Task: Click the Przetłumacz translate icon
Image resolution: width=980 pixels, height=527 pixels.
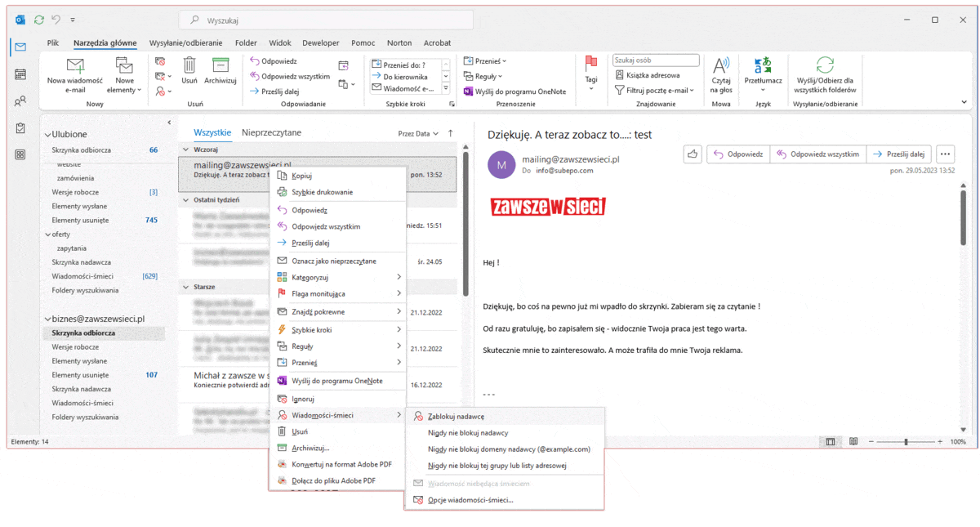Action: (x=763, y=66)
